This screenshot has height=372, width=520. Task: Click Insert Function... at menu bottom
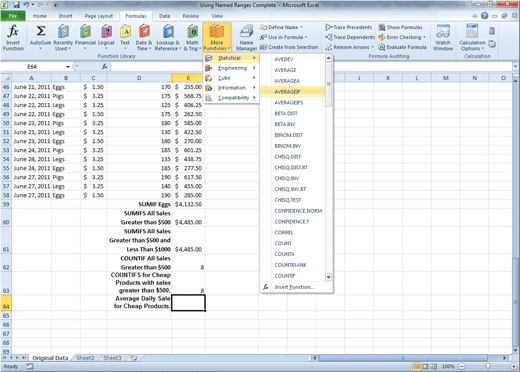click(x=296, y=287)
